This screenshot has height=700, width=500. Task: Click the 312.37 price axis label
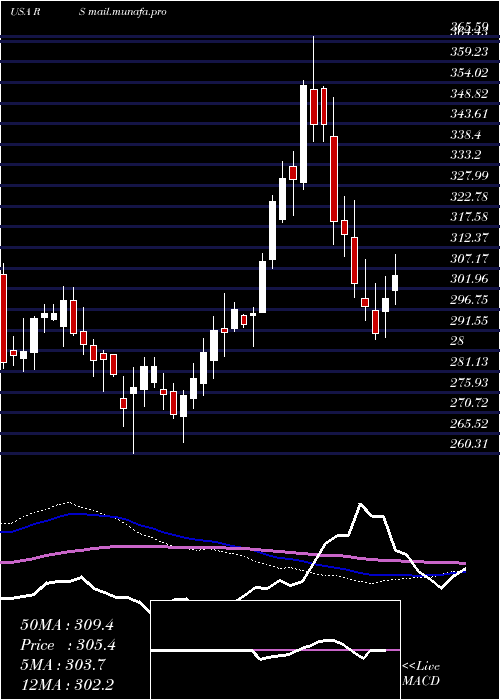[469, 238]
